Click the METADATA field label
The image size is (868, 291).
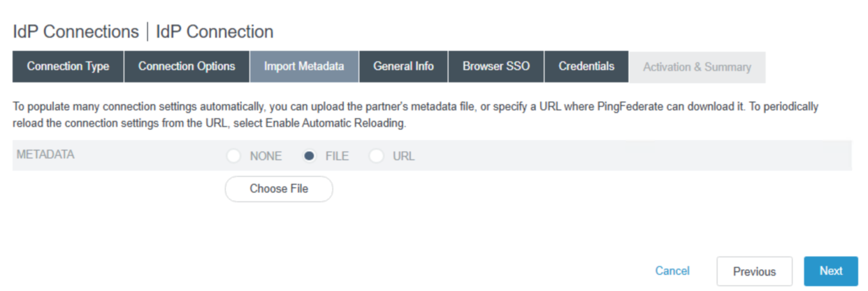[x=45, y=155]
